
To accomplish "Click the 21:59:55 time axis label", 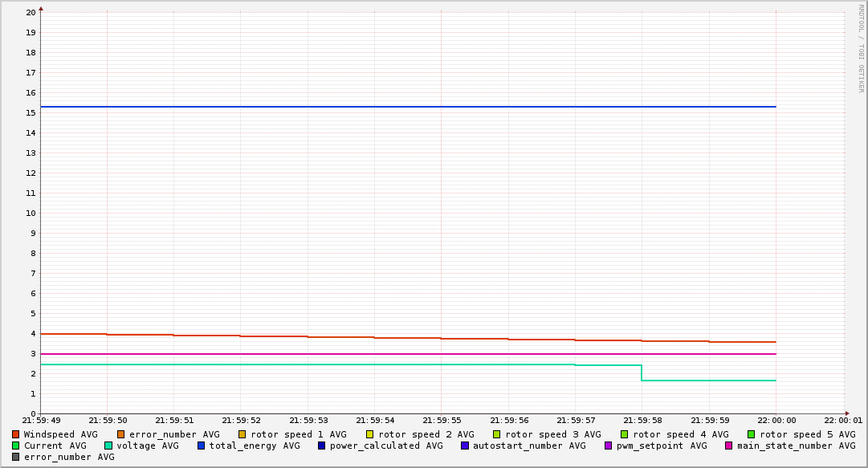I will 440,420.
